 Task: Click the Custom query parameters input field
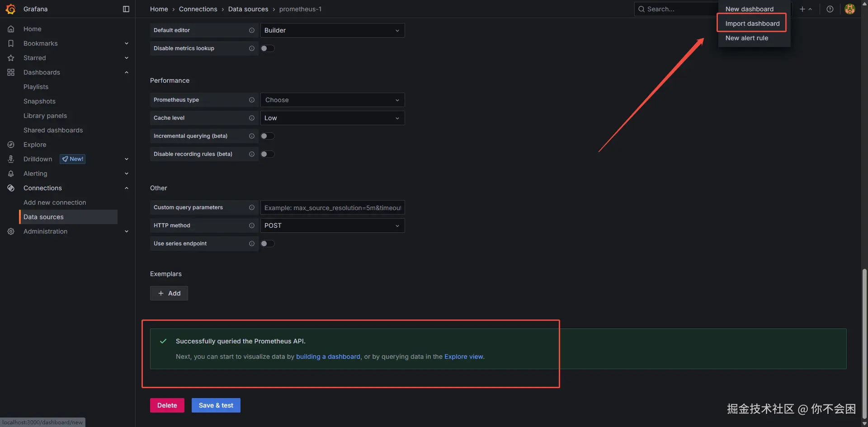(332, 207)
